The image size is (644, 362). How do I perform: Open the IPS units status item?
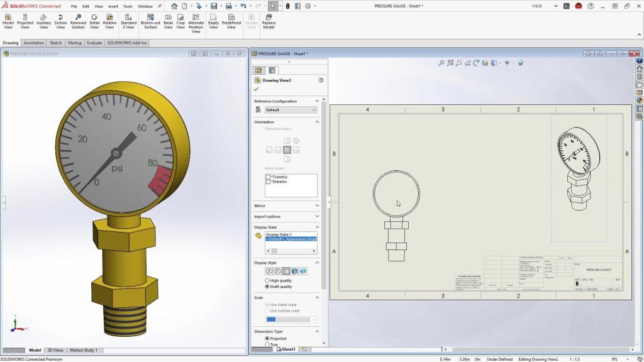coord(614,359)
